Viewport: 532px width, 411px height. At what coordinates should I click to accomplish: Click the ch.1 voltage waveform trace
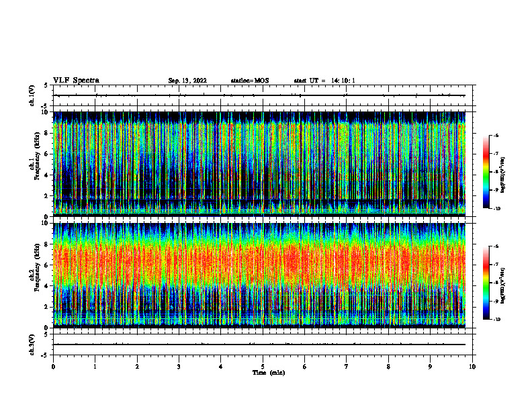pyautogui.click(x=259, y=95)
